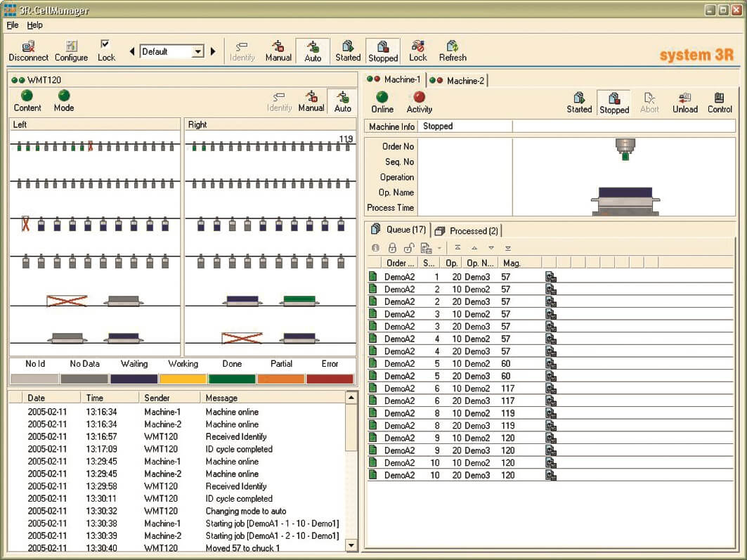The image size is (747, 560).
Task: Click the queue info icon
Action: (375, 248)
